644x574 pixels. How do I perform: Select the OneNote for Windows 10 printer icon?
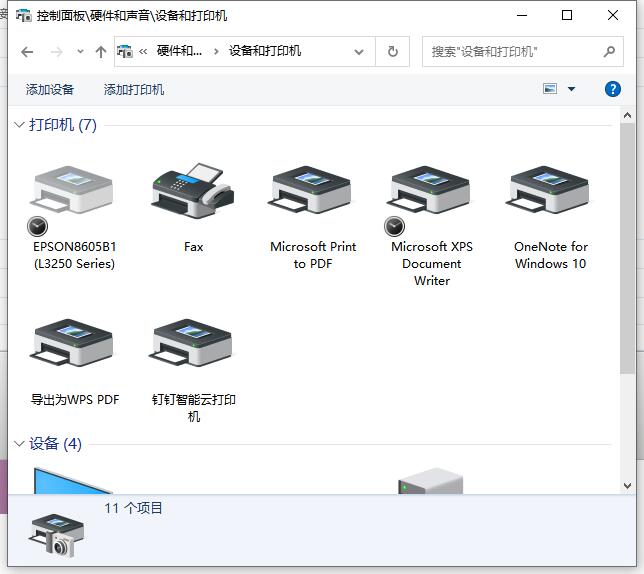(549, 190)
